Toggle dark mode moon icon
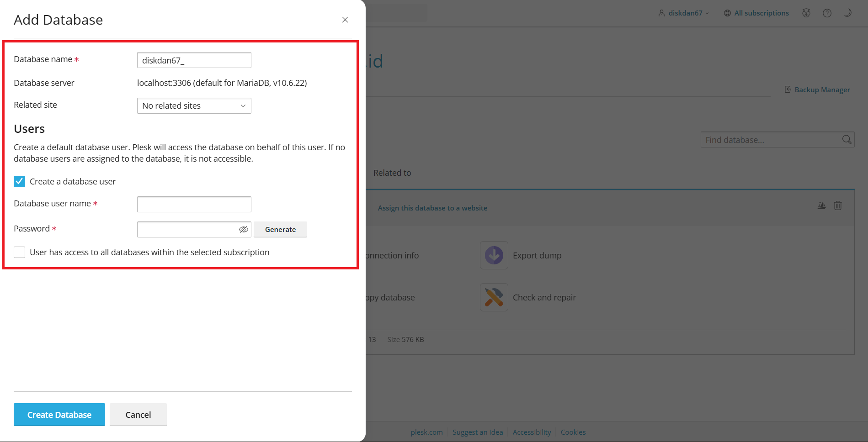 tap(847, 13)
